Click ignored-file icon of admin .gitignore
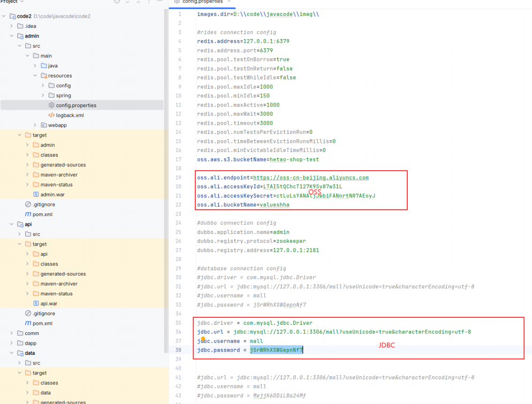 point(28,204)
